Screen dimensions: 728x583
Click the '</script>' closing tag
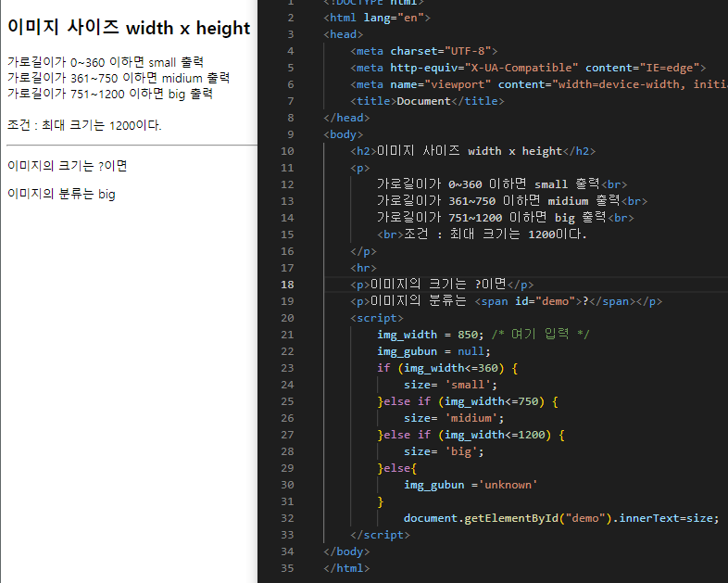(381, 535)
